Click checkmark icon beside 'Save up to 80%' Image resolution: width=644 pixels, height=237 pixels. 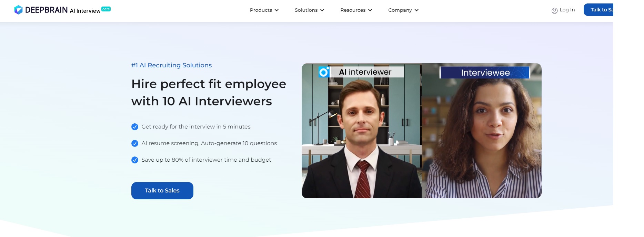tap(135, 160)
